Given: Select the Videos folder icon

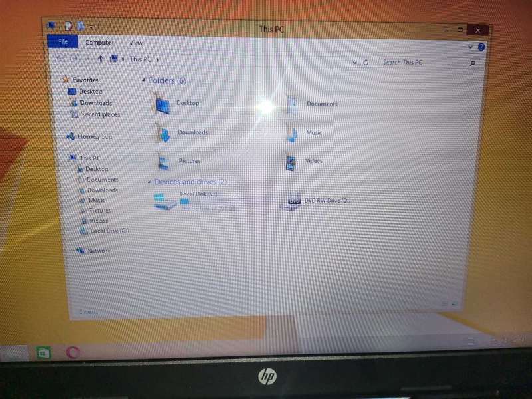Looking at the screenshot, I should [291, 162].
